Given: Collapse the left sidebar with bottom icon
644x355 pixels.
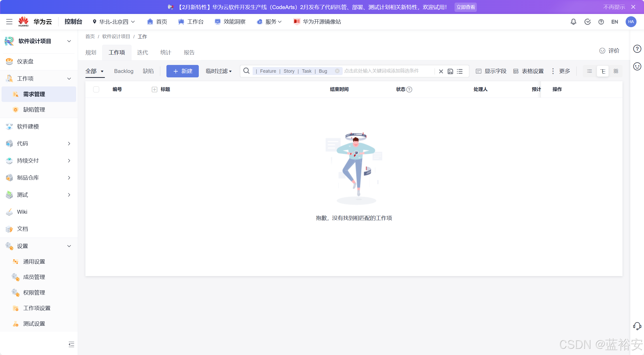Looking at the screenshot, I should coord(71,344).
